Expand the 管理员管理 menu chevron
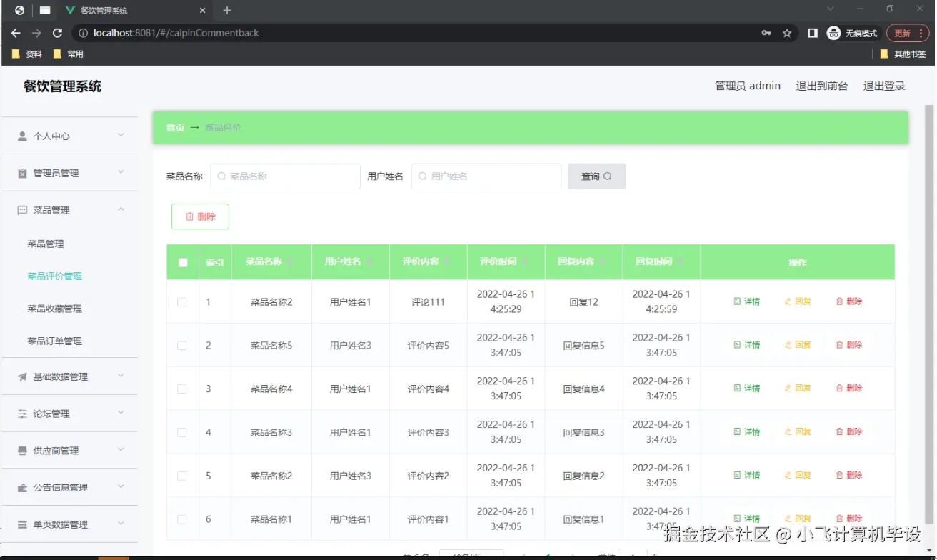The width and height of the screenshot is (937, 560). pos(121,172)
